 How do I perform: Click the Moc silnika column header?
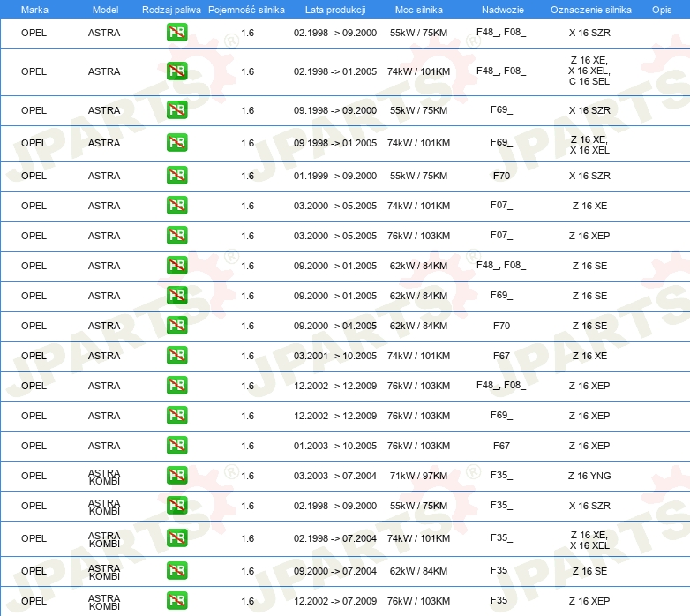[418, 10]
